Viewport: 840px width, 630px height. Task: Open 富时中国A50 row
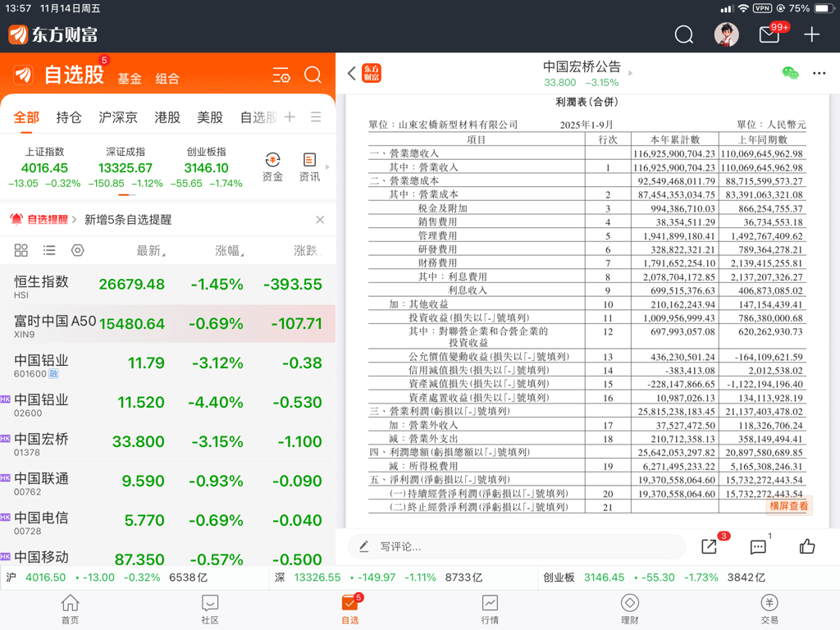[x=167, y=324]
